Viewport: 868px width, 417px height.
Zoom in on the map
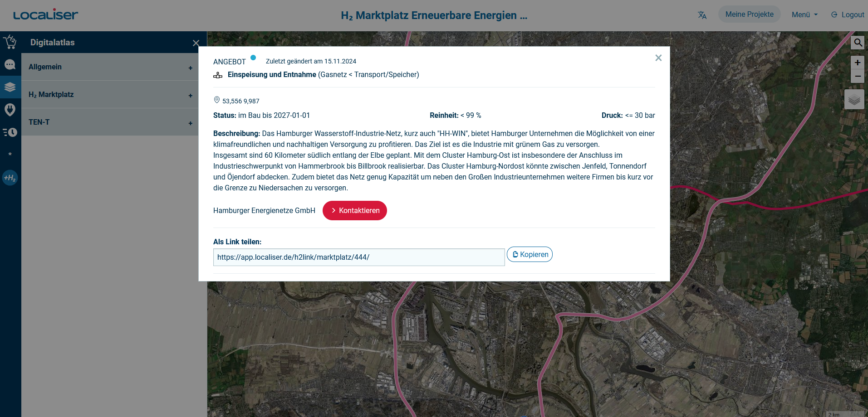click(x=858, y=63)
